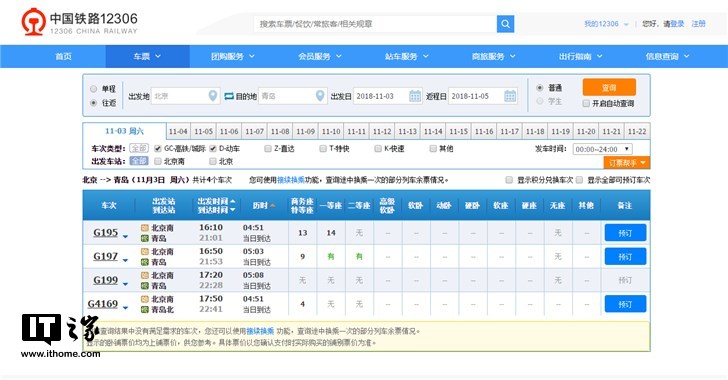Switch to the 11-04 date tab
The width and height of the screenshot is (728, 380).
[x=178, y=131]
